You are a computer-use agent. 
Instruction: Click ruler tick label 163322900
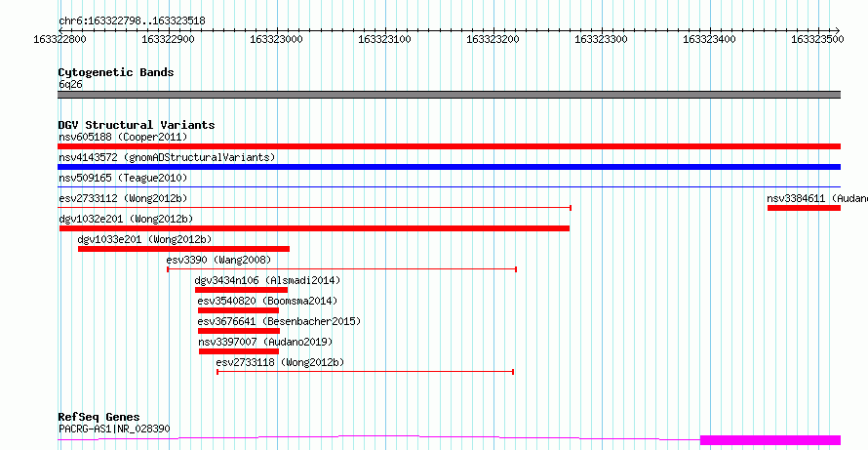coord(167,39)
